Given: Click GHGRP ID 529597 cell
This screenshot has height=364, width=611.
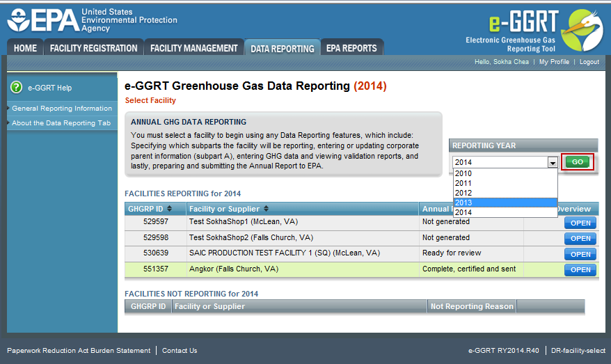Looking at the screenshot, I should click(x=156, y=221).
